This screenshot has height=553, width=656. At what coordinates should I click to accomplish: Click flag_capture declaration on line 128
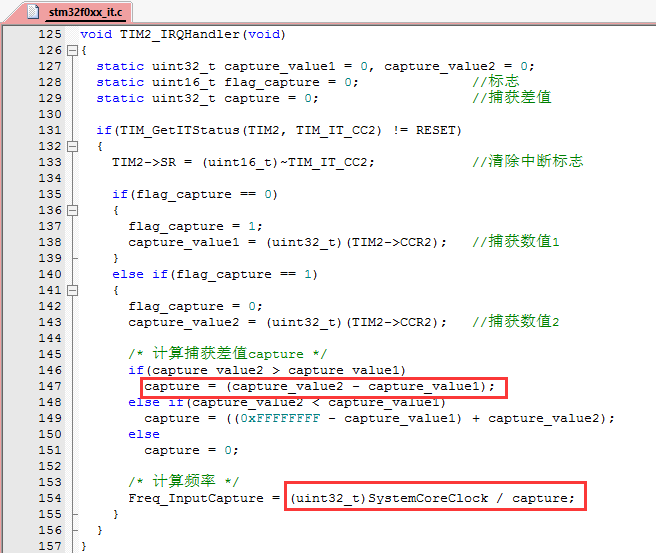(272, 82)
